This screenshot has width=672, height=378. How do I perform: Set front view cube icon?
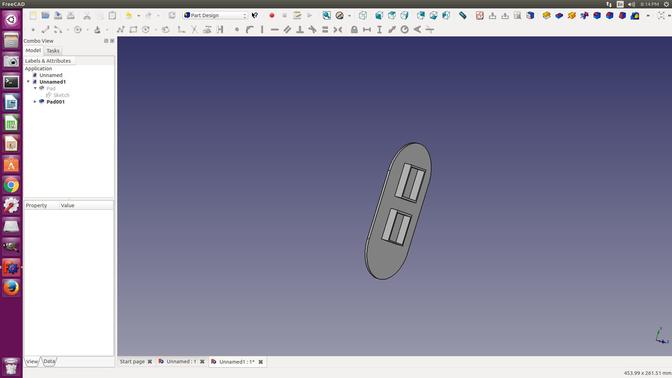379,15
